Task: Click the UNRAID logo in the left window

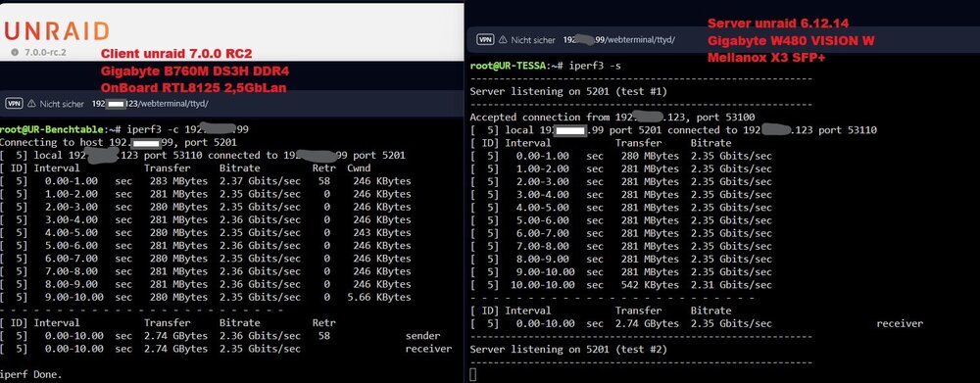Action: click(57, 30)
